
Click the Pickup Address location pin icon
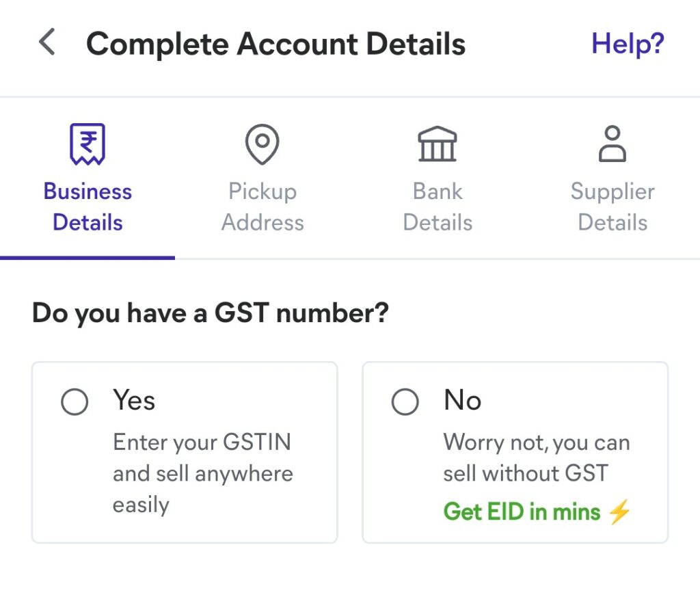click(262, 143)
